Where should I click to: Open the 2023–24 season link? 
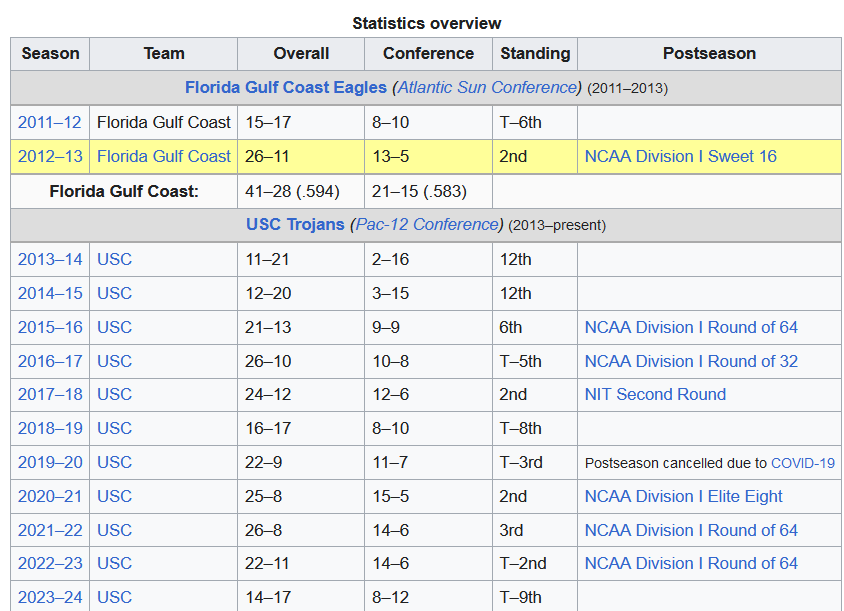tap(50, 597)
